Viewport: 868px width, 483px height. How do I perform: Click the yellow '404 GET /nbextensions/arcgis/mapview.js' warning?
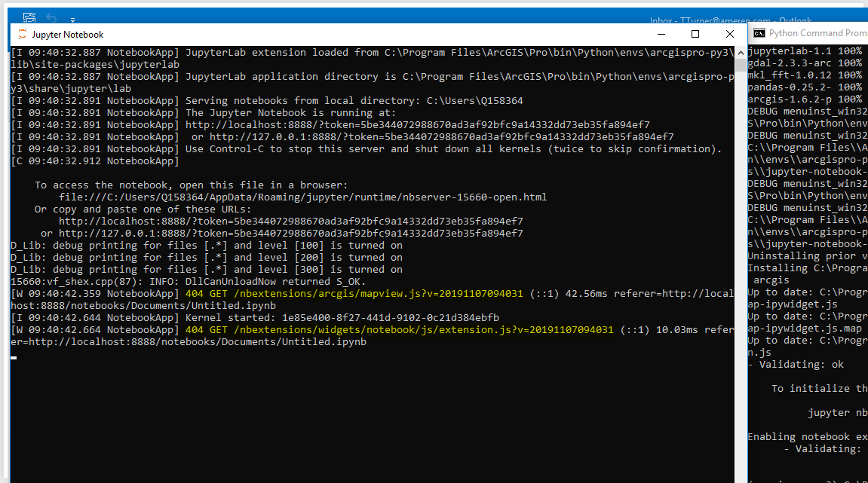(x=354, y=294)
